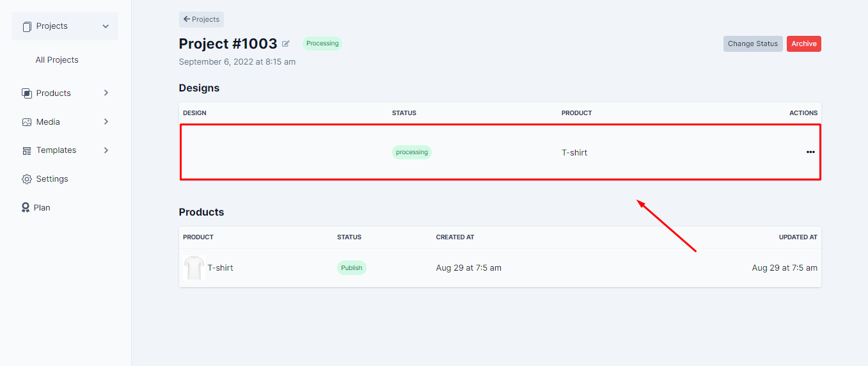868x366 pixels.
Task: Click the Templates sidebar icon
Action: 27,150
